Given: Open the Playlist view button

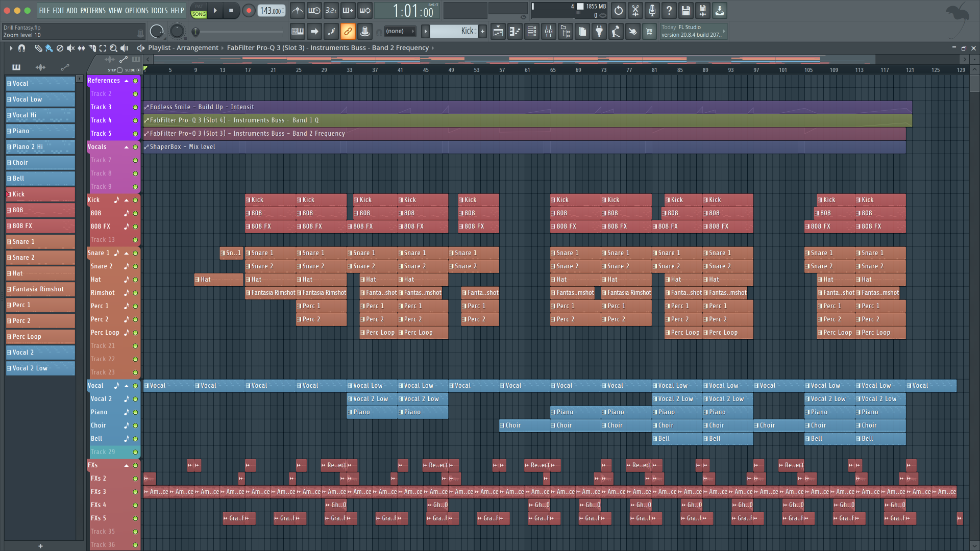Looking at the screenshot, I should 498,32.
